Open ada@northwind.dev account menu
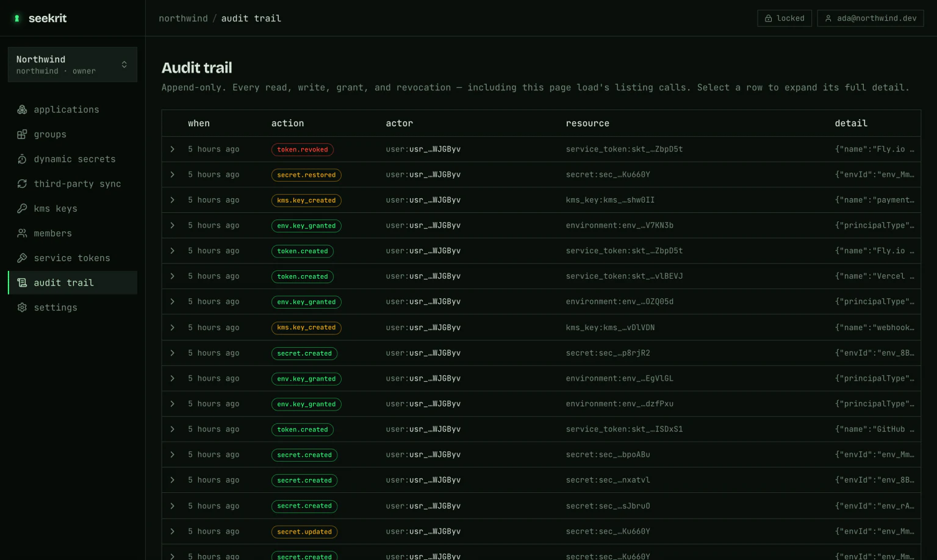The width and height of the screenshot is (937, 560). 871,18
